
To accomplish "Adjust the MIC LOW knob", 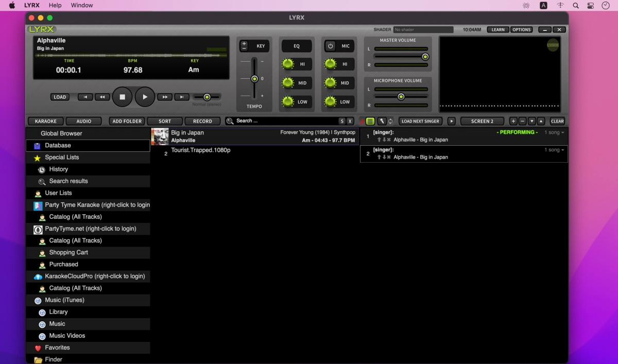I will [x=330, y=101].
